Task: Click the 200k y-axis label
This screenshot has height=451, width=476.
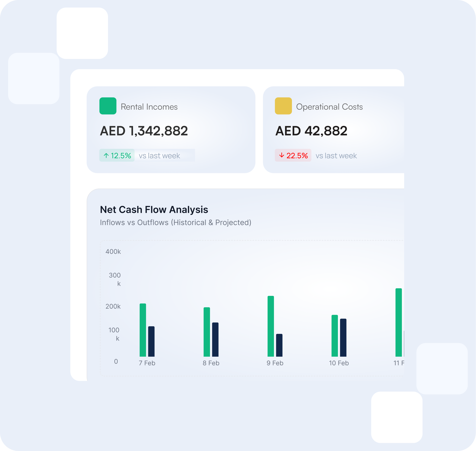Action: [113, 307]
